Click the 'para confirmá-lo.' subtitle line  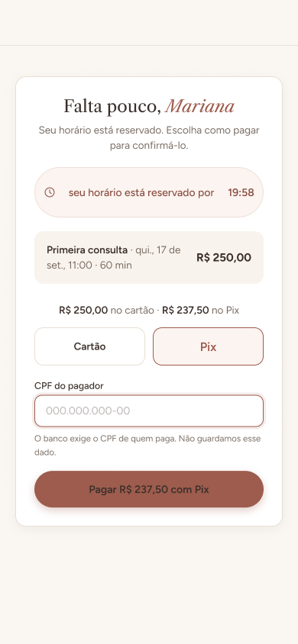tap(149, 146)
